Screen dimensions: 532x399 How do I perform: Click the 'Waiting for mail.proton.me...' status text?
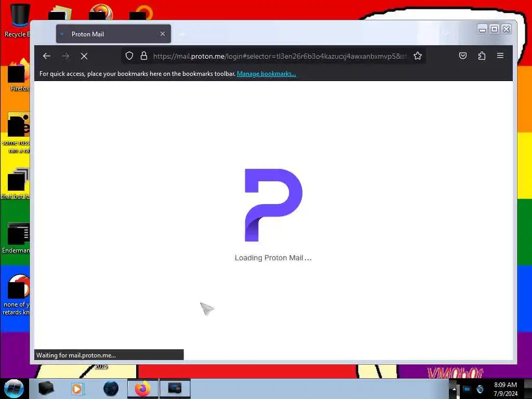[x=76, y=355]
